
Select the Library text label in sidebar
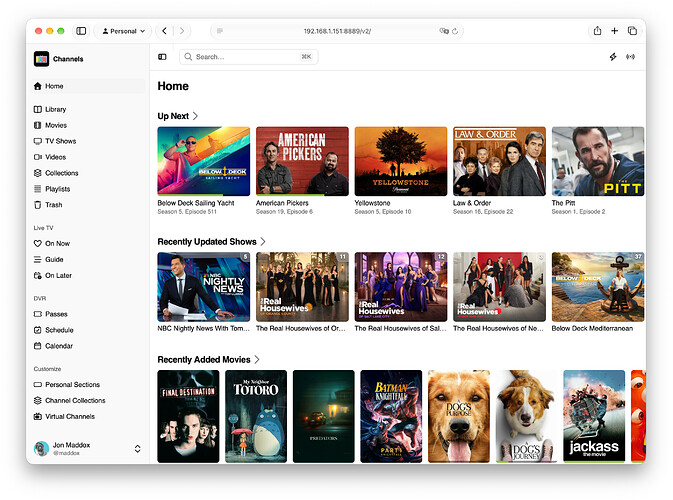coord(56,109)
